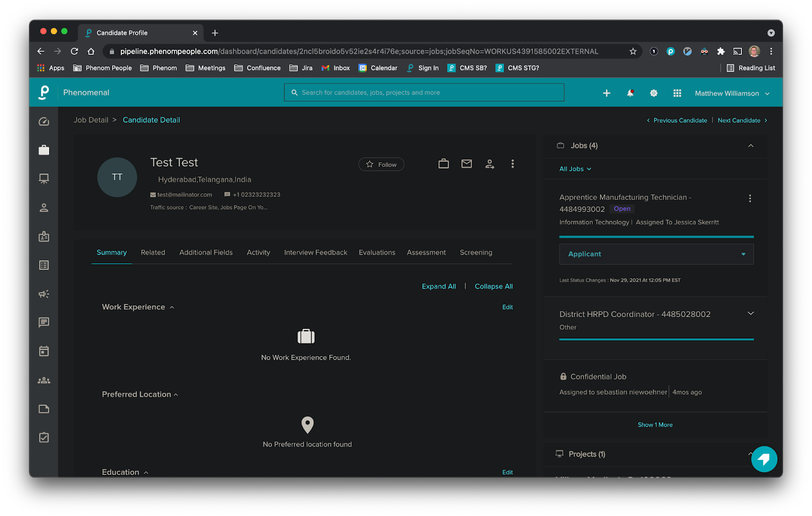Open the Reading List
Viewport: 812px width, 516px height.
(x=751, y=68)
